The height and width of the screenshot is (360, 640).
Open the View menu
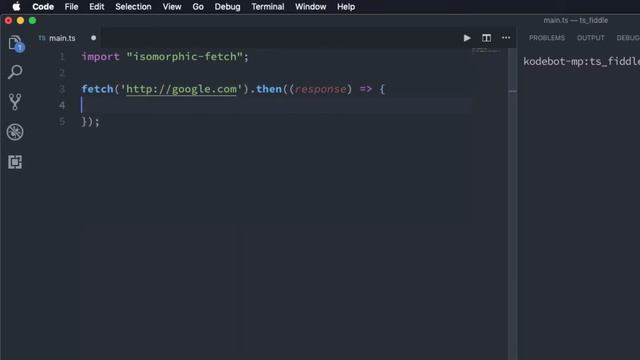pyautogui.click(x=172, y=7)
